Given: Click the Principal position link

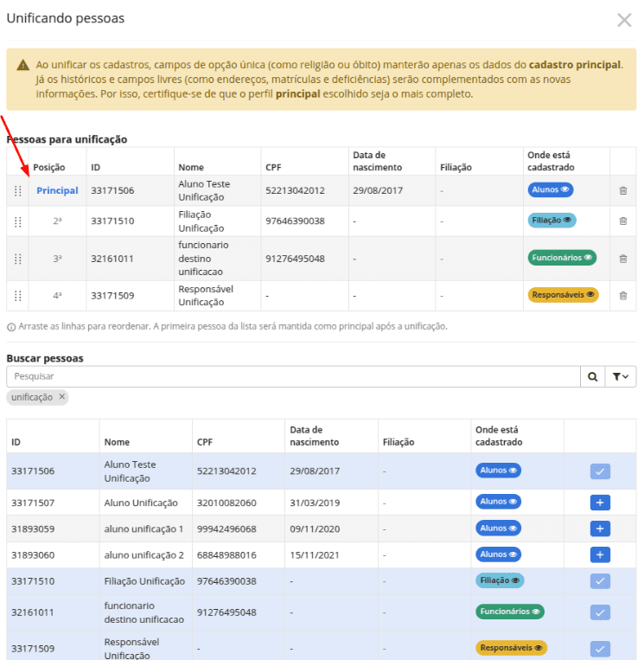Looking at the screenshot, I should pyautogui.click(x=57, y=190).
